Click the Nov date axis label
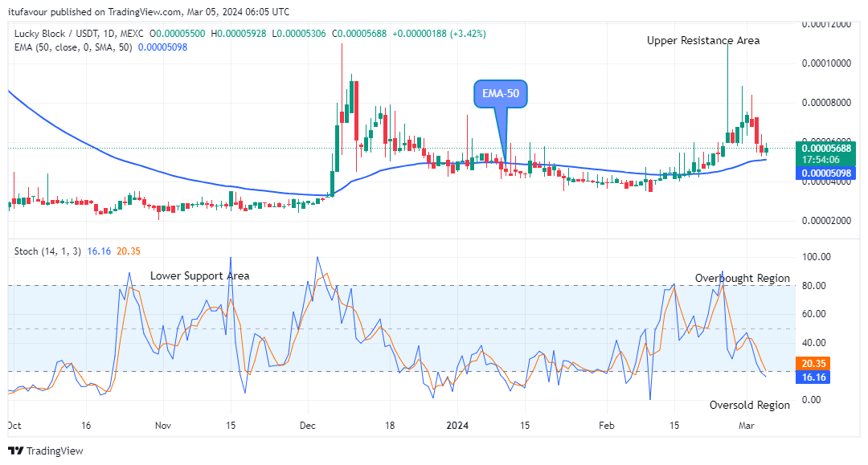Viewport: 868px width, 465px height. point(162,425)
